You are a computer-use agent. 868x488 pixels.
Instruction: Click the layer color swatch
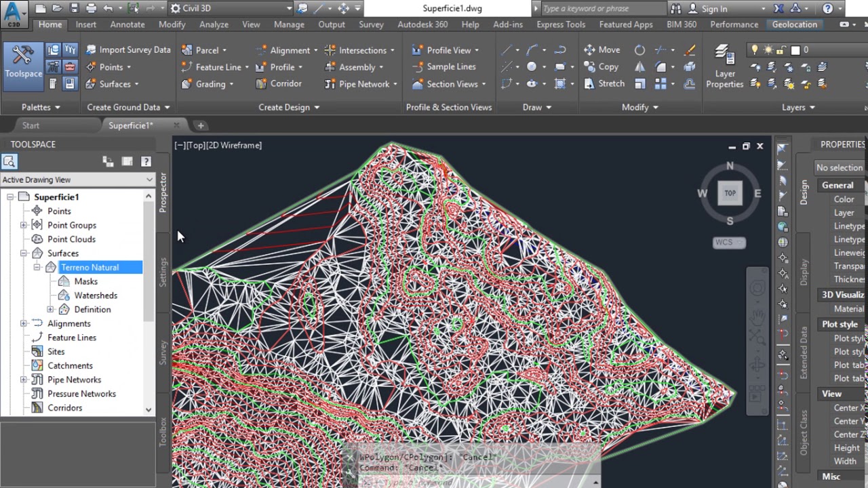pyautogui.click(x=795, y=50)
